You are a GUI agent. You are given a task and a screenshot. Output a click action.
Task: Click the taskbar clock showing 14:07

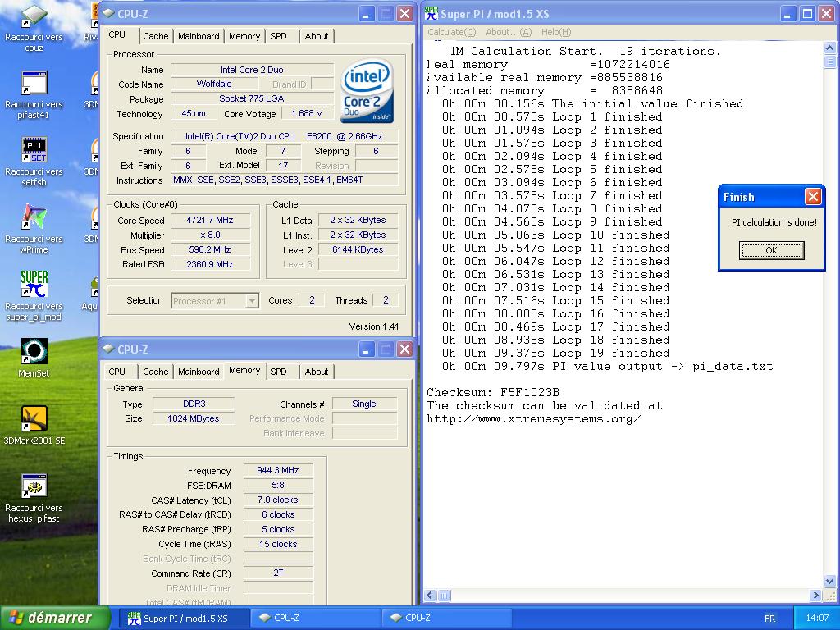(x=817, y=619)
